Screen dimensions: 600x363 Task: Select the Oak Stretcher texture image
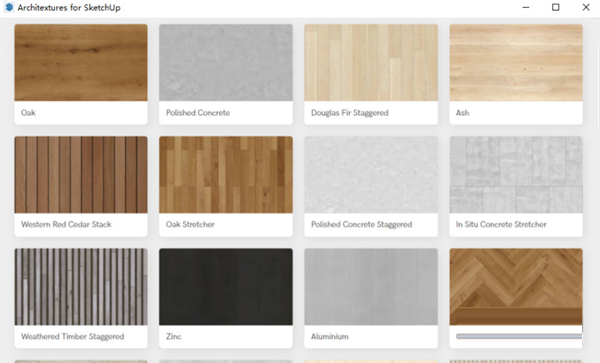[226, 174]
